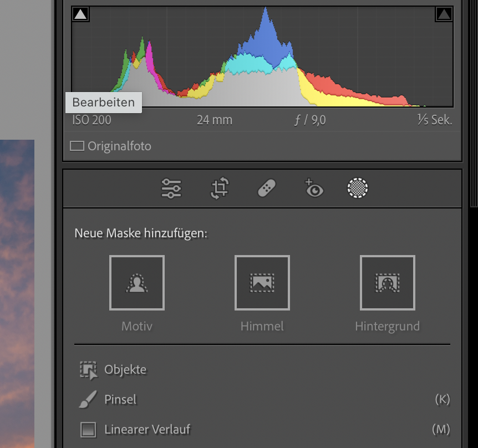Select the Crop and rotate tool
The width and height of the screenshot is (478, 448).
220,189
